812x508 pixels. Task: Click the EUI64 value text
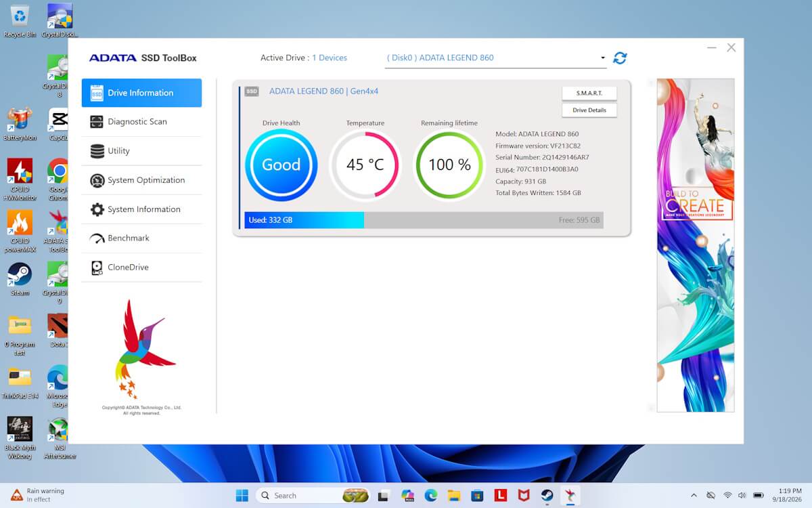[547, 169]
